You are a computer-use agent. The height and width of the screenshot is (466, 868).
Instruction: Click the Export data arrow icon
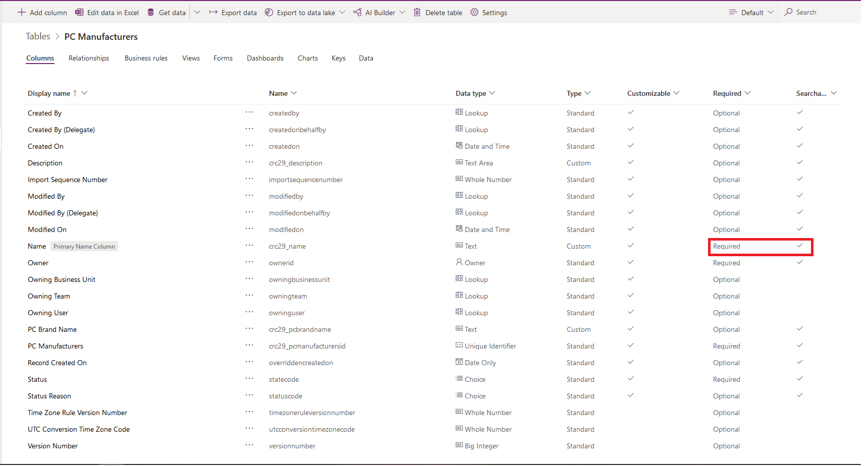[213, 12]
